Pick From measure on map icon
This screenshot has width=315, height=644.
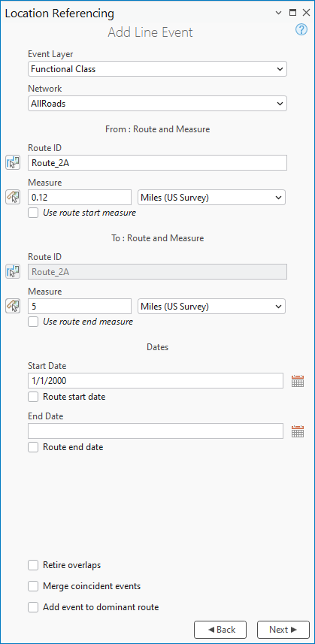(x=13, y=197)
